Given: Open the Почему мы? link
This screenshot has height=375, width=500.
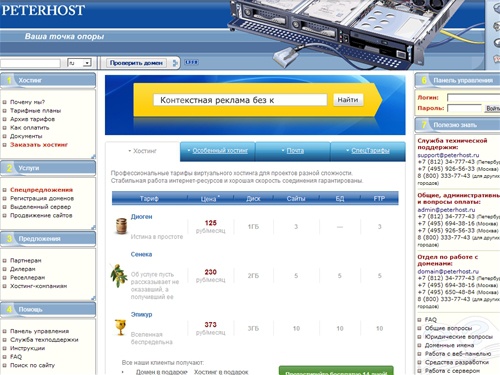Looking at the screenshot, I should click(27, 102).
